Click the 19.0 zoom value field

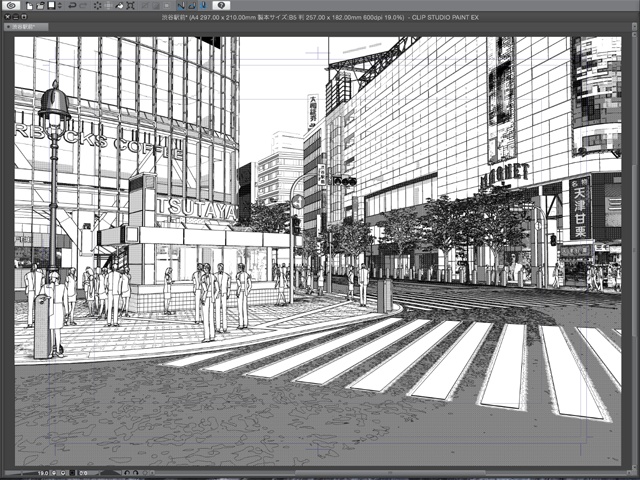coord(43,473)
